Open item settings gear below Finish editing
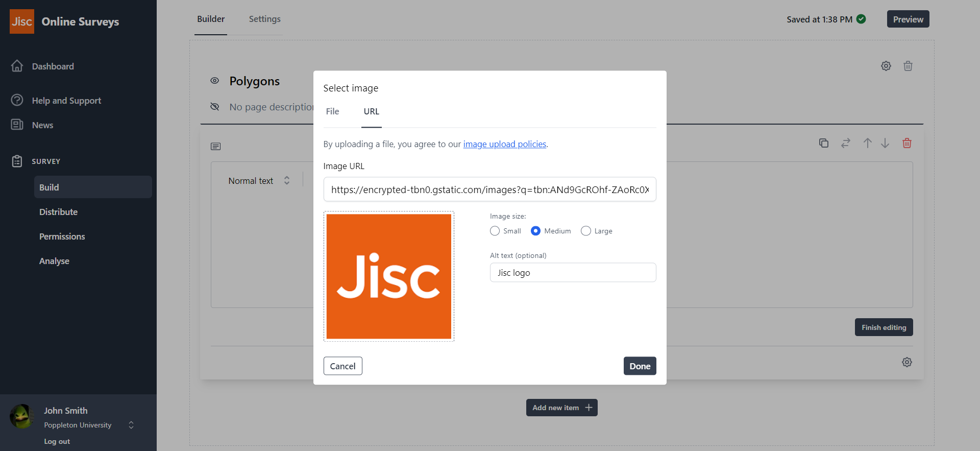Screen dimensions: 980x451 click(x=907, y=362)
